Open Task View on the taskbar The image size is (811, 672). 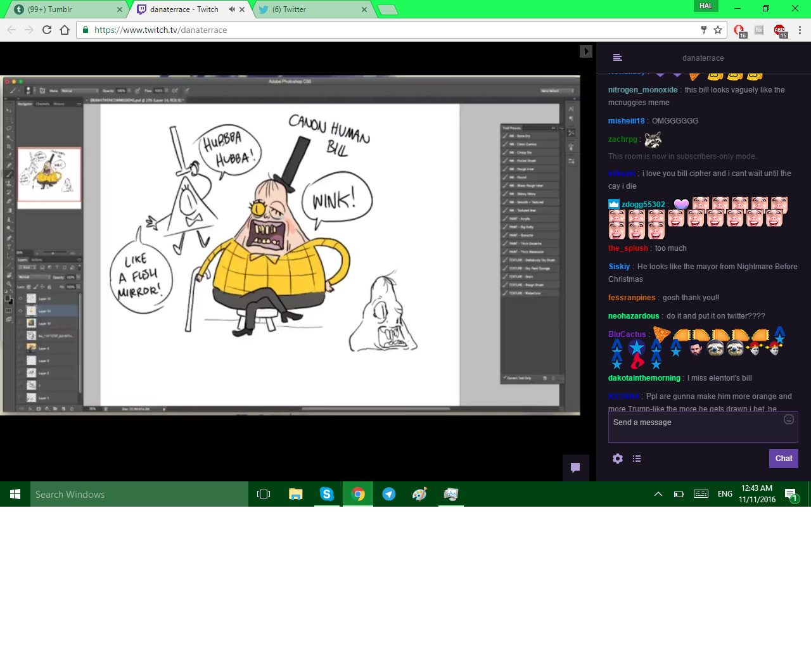point(264,494)
